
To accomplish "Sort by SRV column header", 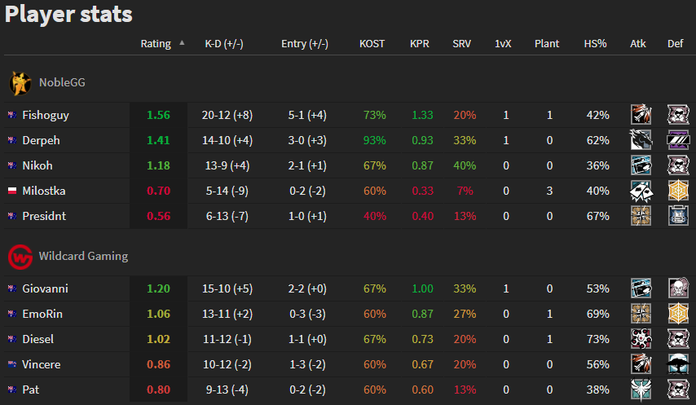I will (x=462, y=44).
